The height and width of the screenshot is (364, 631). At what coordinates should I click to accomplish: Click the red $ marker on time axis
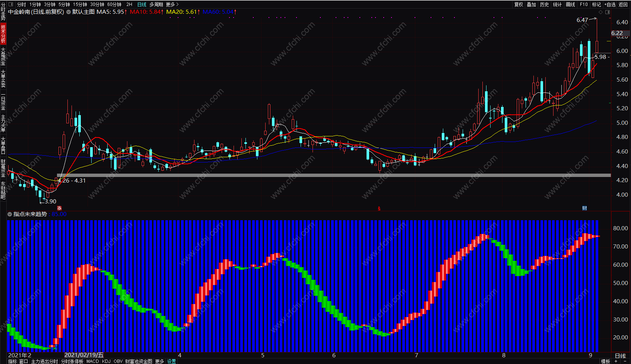click(x=379, y=209)
